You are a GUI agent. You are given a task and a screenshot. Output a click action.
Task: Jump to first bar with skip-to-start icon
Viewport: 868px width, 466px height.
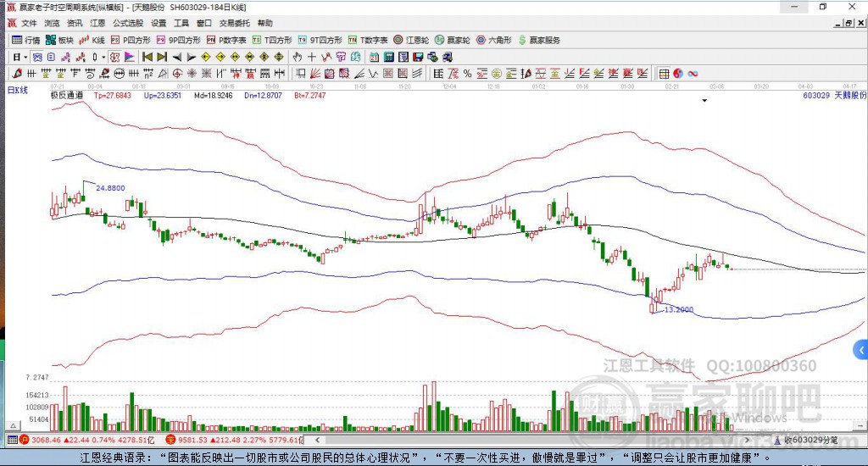tap(147, 57)
